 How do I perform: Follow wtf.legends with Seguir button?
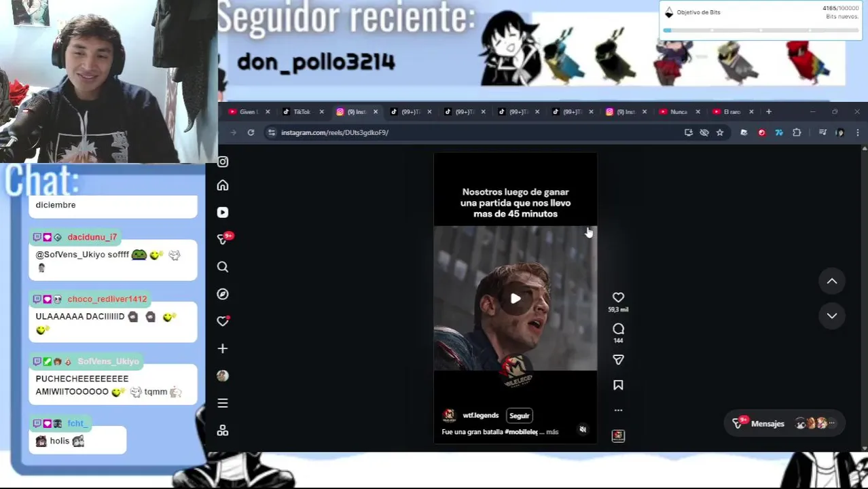[x=520, y=416]
